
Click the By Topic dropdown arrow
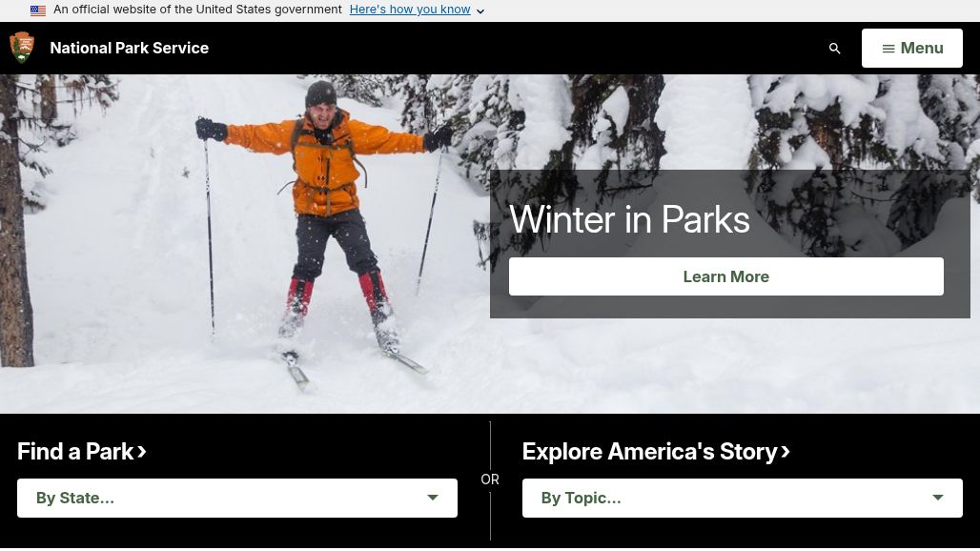938,498
